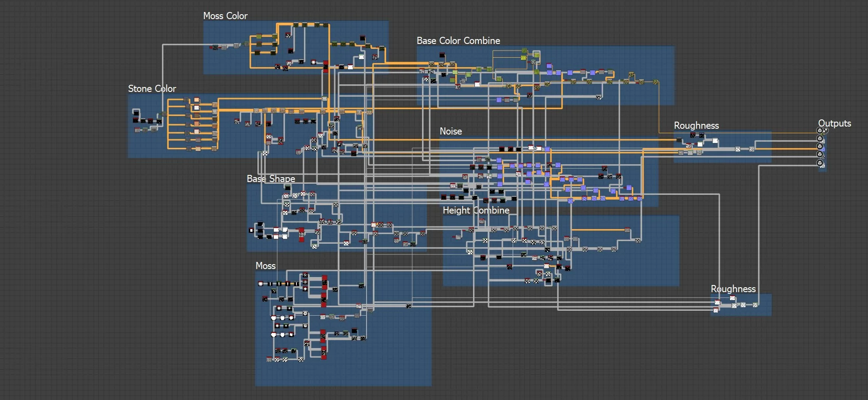The width and height of the screenshot is (868, 400).
Task: Select the Base Color Combine frame title
Action: [x=458, y=40]
